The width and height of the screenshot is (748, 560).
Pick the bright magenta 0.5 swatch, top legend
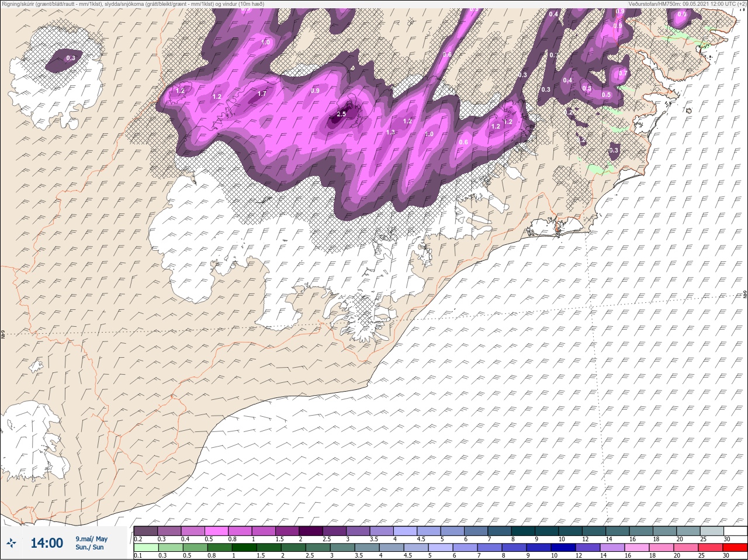coord(216,531)
